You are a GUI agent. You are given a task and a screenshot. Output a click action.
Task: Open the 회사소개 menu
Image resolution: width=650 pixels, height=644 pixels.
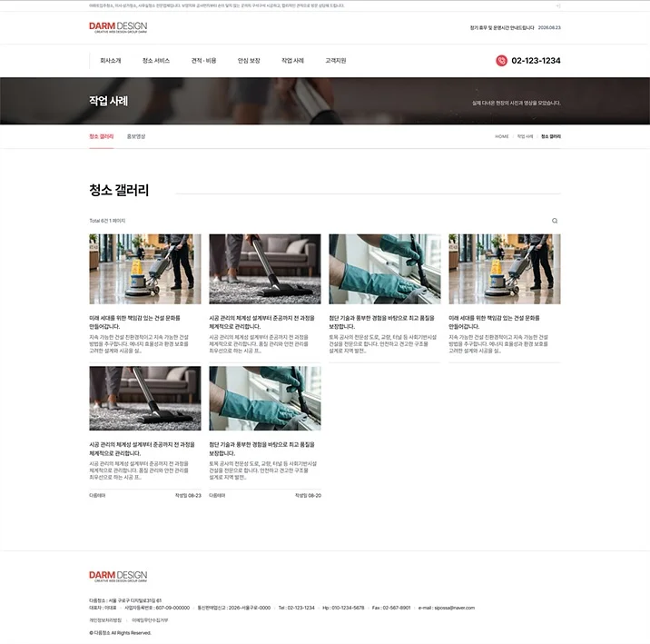tap(111, 61)
